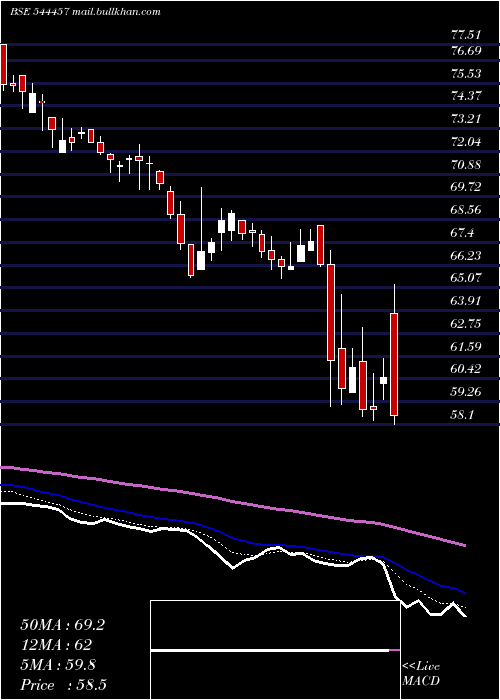Screen dimensions: 500x700
Task: Click the 75.53 price axis label
Action: pyautogui.click(x=466, y=74)
